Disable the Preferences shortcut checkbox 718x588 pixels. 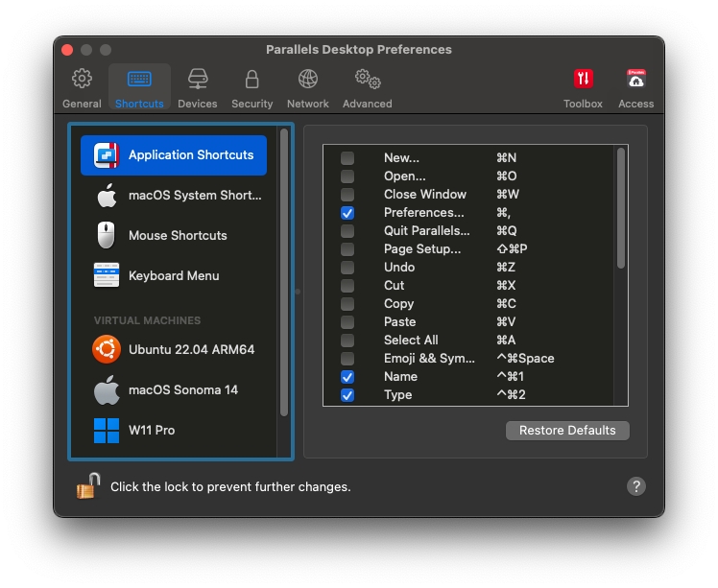tap(347, 213)
